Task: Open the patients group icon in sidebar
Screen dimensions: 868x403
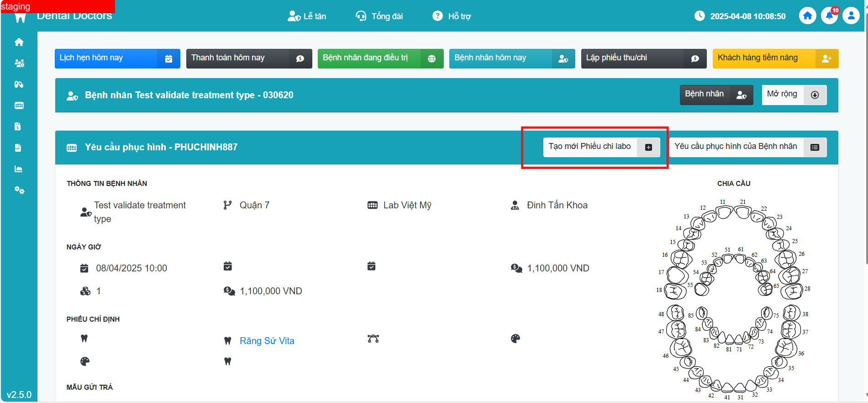Action: (19, 64)
